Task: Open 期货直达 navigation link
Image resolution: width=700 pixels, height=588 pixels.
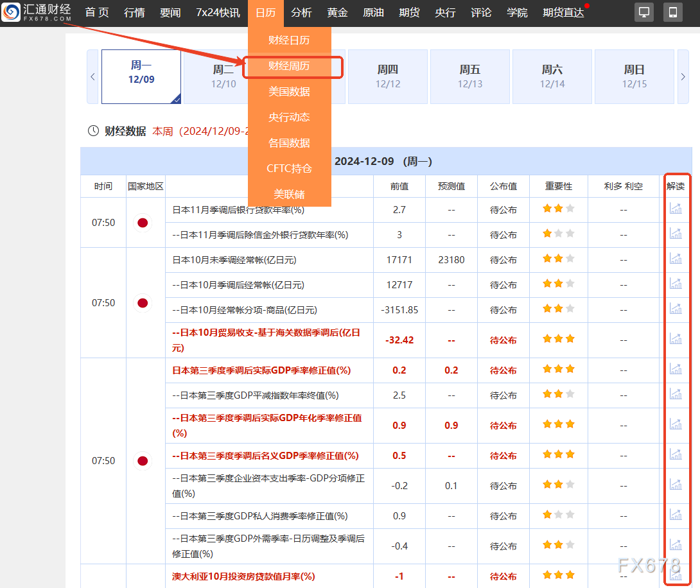Action: click(563, 13)
